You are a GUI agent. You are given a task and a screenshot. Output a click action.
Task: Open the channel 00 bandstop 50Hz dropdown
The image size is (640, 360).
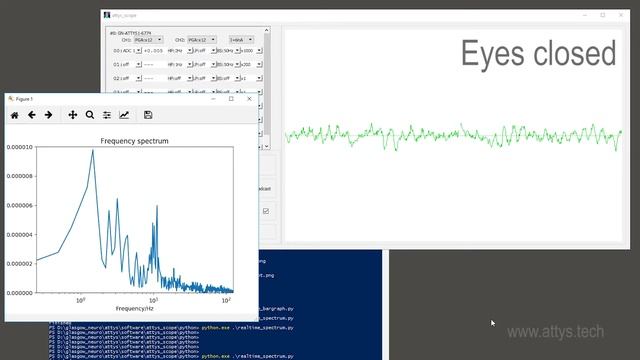click(228, 51)
